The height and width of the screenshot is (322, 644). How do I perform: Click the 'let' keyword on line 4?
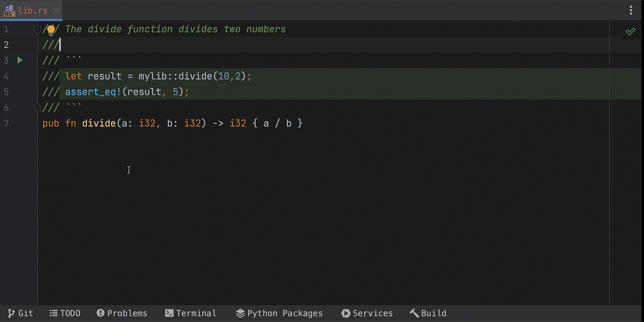(74, 76)
